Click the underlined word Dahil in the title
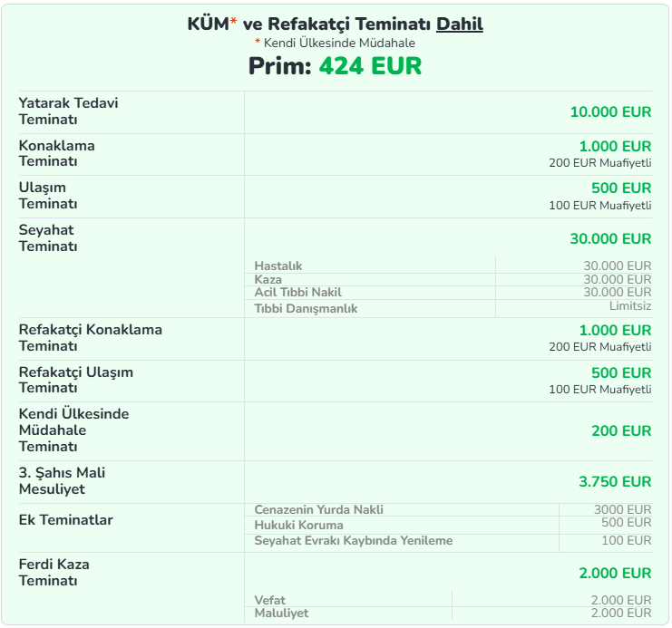 pyautogui.click(x=459, y=24)
